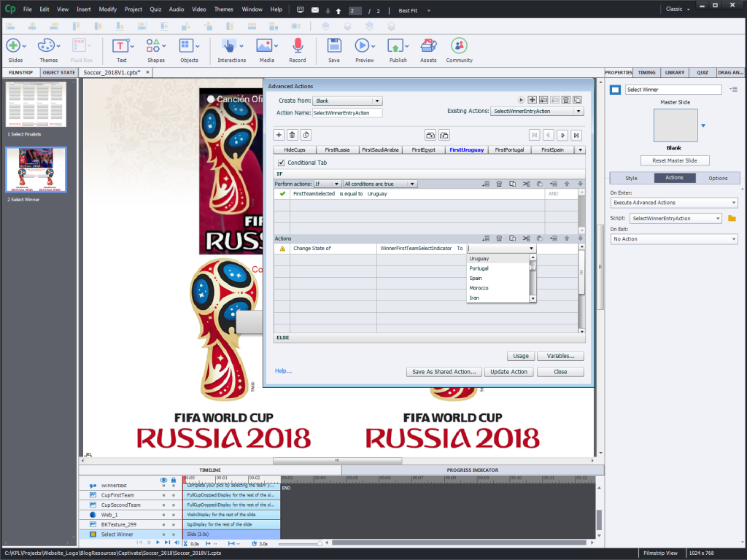Click the timeline zoom slider handle

[x=319, y=543]
